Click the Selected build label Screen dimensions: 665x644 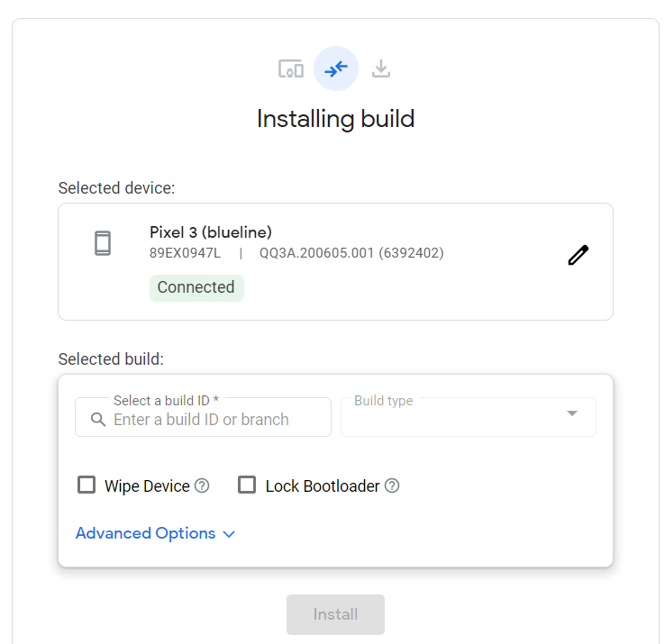point(111,359)
